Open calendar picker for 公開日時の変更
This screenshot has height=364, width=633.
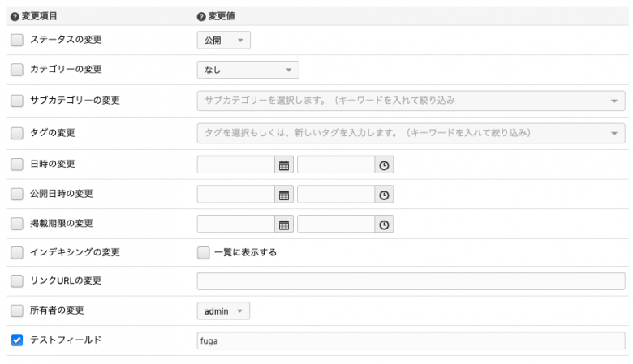284,195
